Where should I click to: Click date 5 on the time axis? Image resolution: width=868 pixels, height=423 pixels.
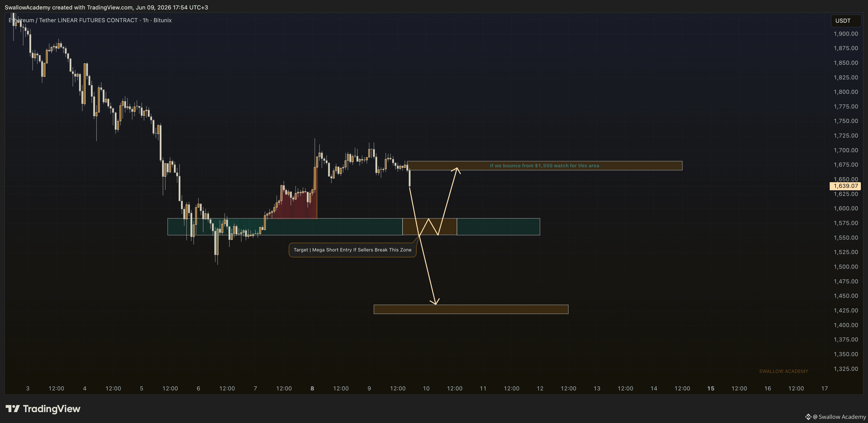coord(141,388)
